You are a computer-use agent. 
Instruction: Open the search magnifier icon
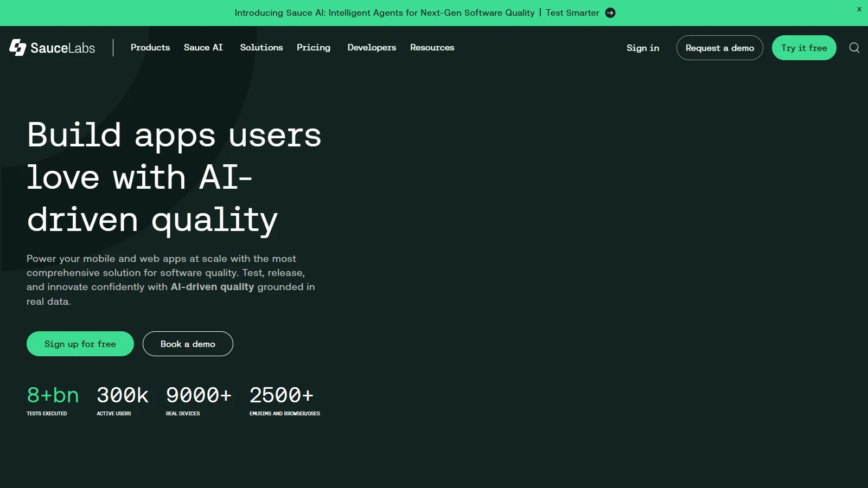(x=854, y=48)
